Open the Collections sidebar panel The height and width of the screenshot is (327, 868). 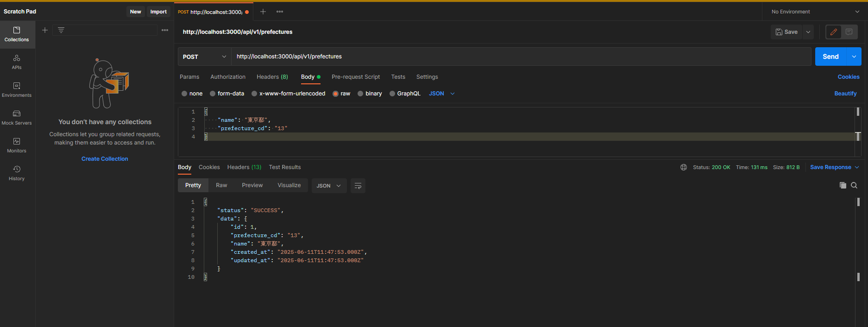[x=17, y=34]
